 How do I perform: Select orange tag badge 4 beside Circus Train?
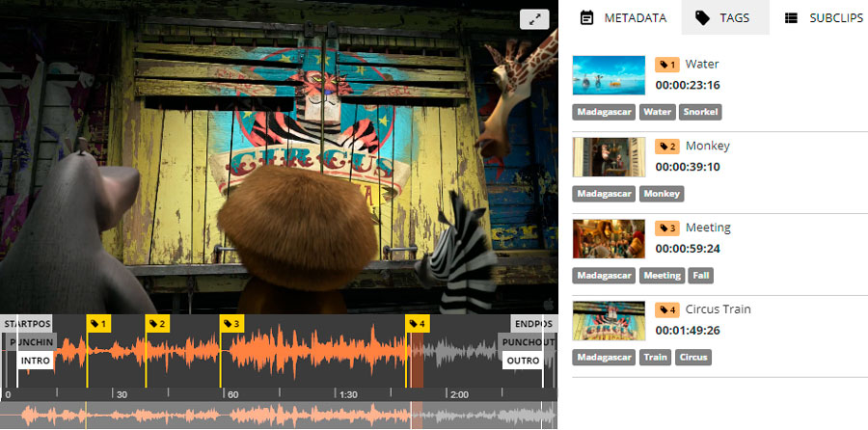point(667,309)
